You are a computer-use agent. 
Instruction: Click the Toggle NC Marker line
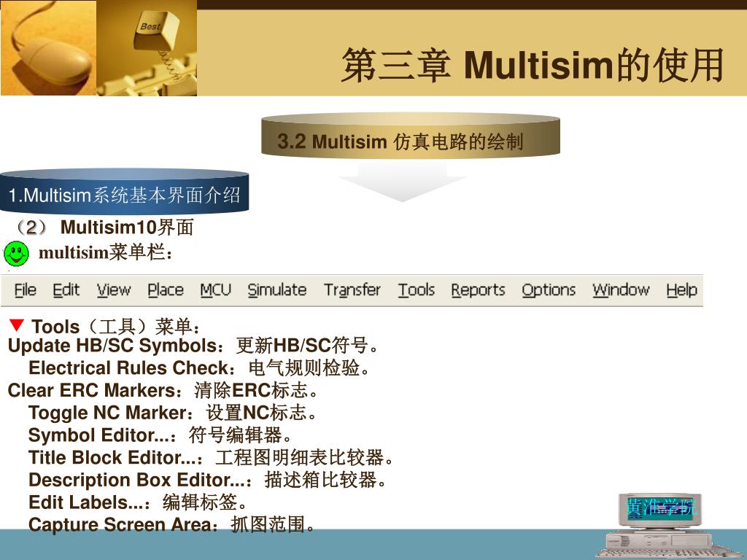coord(172,413)
